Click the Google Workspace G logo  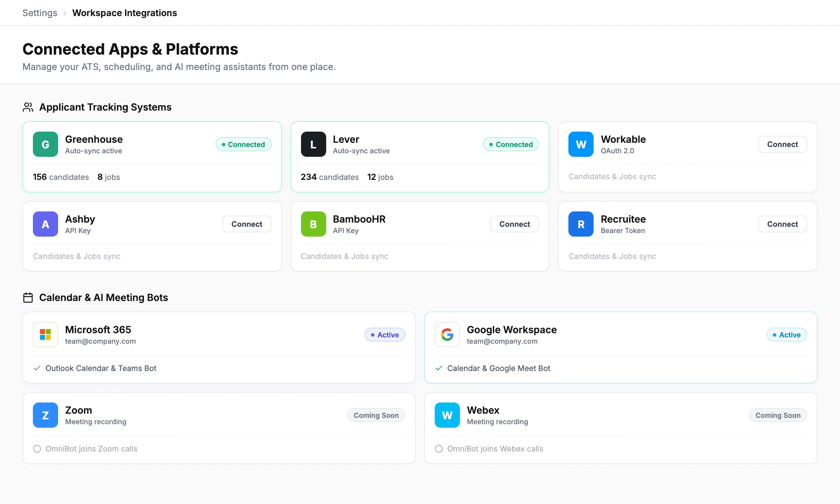point(447,335)
